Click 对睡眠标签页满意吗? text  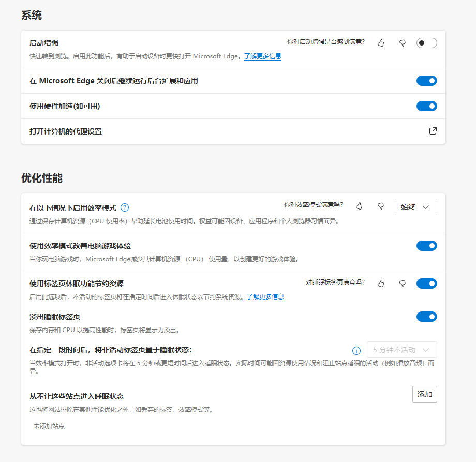[335, 282]
